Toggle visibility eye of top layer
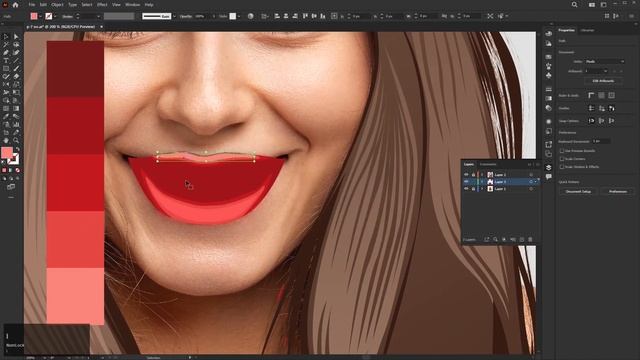The width and height of the screenshot is (640, 360). [466, 175]
